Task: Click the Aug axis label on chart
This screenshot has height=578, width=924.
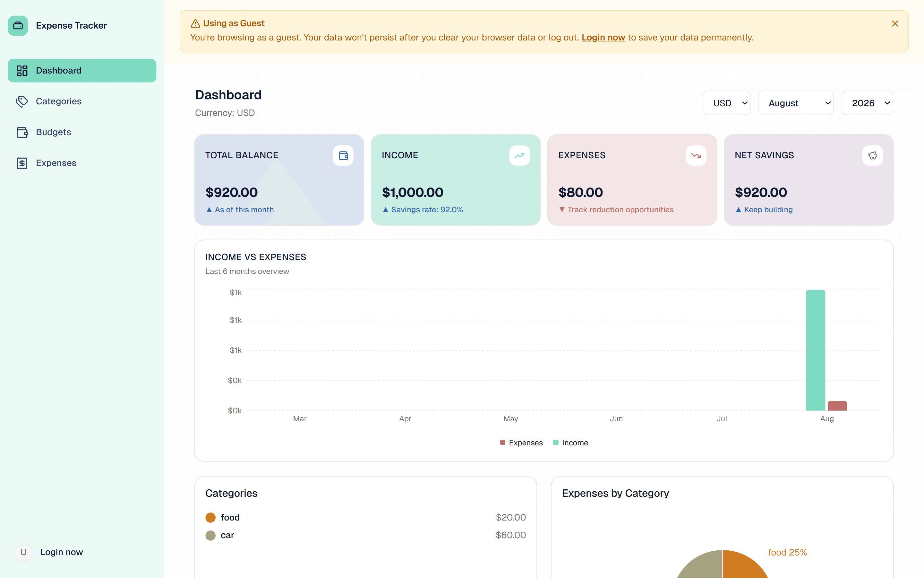Action: coord(827,419)
